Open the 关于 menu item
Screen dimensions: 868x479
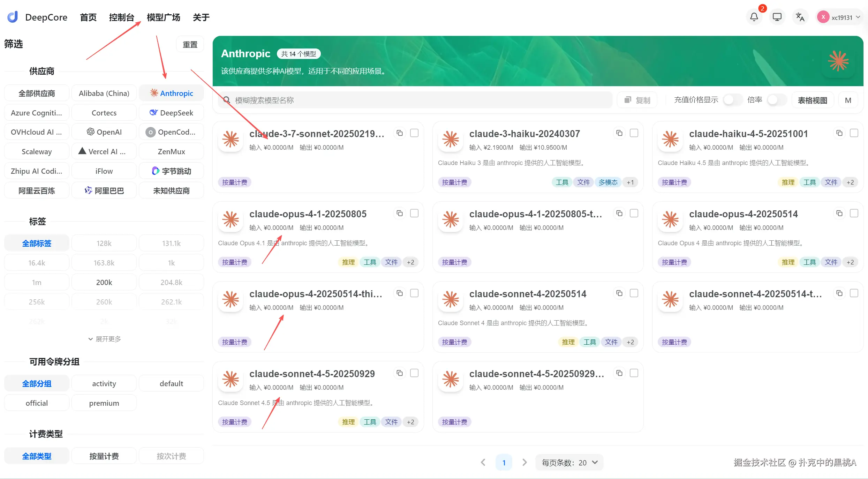(x=201, y=17)
